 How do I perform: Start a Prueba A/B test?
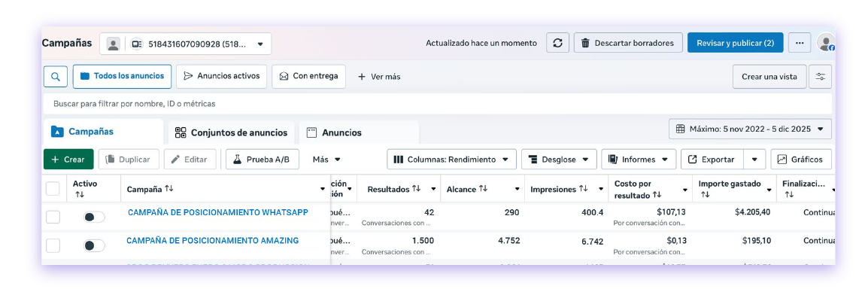[x=263, y=160]
